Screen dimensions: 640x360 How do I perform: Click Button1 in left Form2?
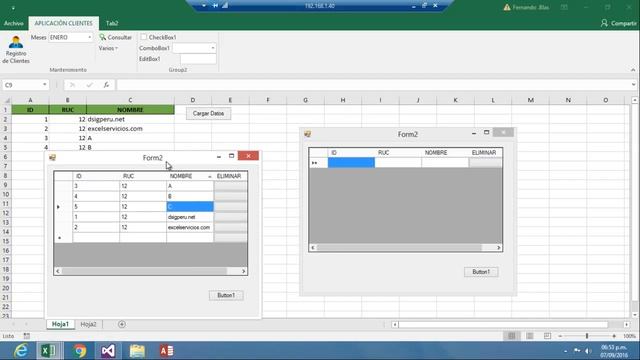[226, 295]
